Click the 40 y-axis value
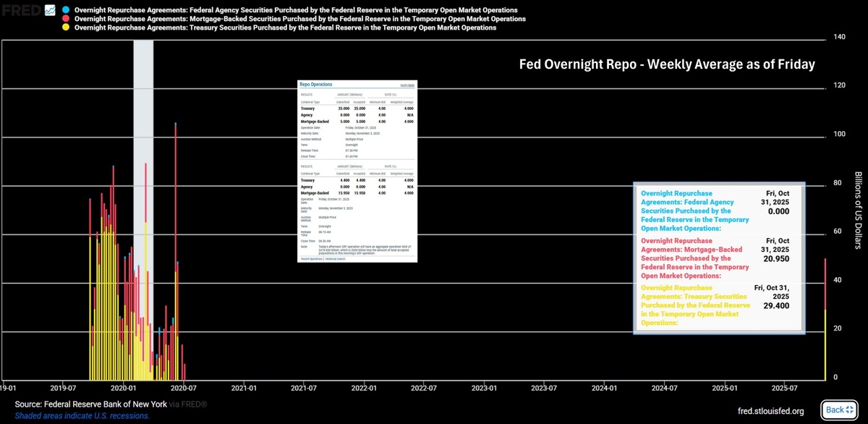868x424 pixels. pos(838,279)
